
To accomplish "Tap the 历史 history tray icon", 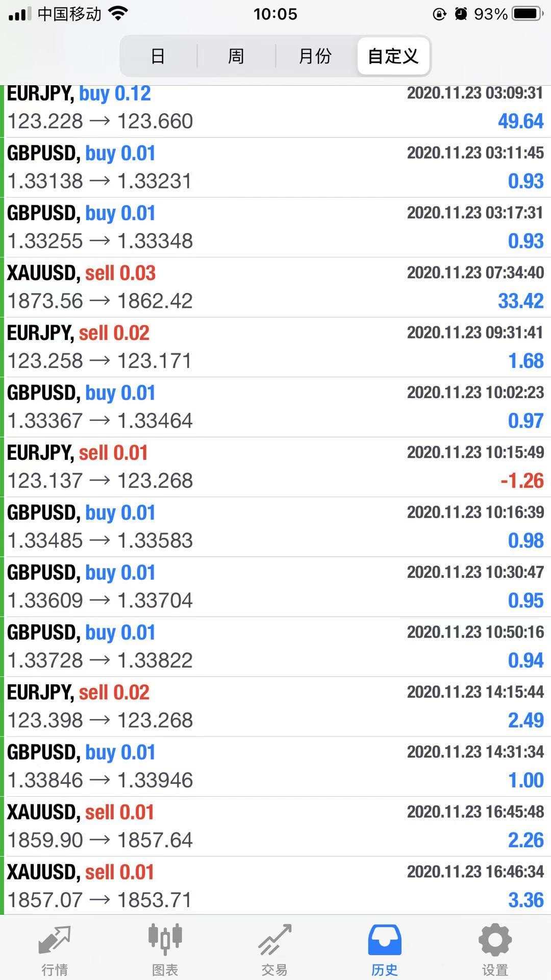I will [x=385, y=940].
